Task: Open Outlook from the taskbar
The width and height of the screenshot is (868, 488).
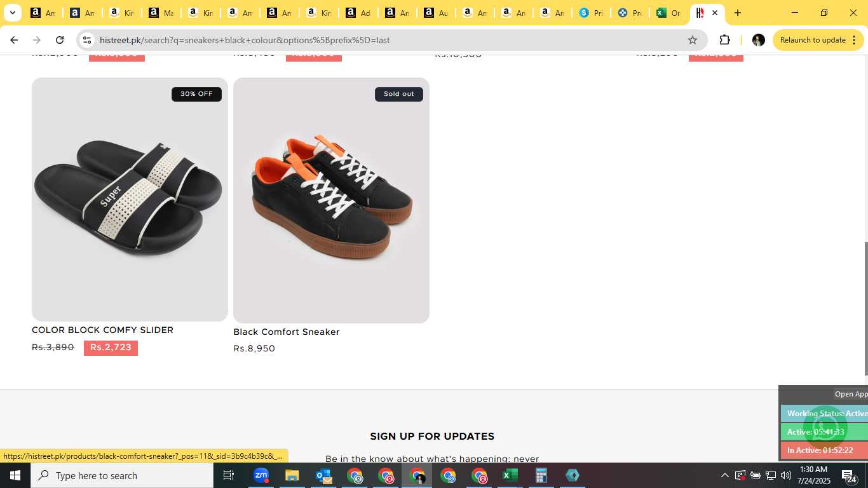Action: click(x=323, y=475)
